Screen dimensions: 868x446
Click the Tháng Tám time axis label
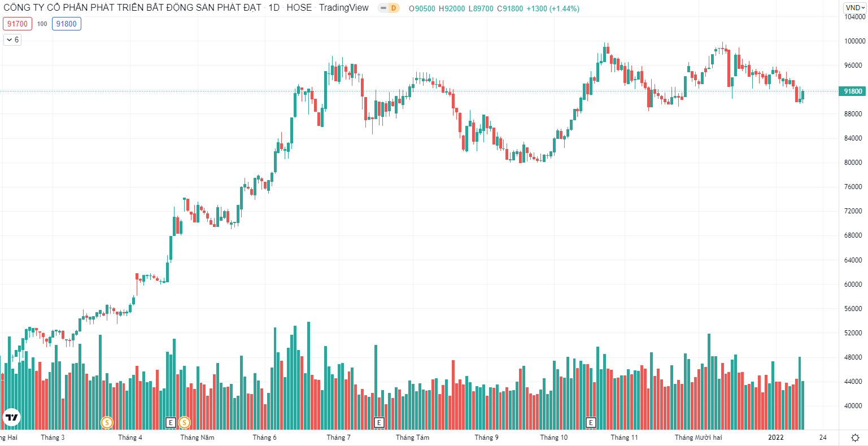click(412, 438)
